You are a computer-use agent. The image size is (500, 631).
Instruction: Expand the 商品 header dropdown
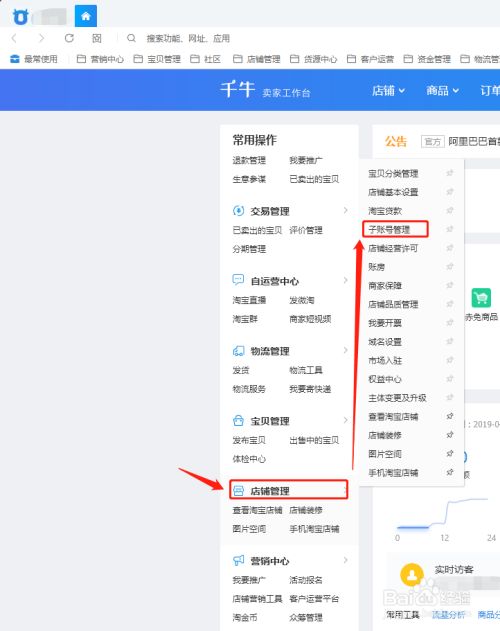442,91
